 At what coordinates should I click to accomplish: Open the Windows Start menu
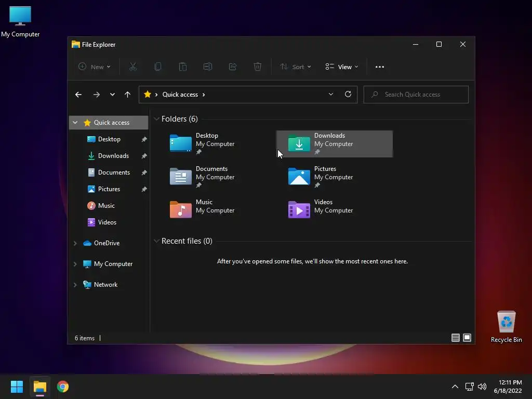pos(17,387)
